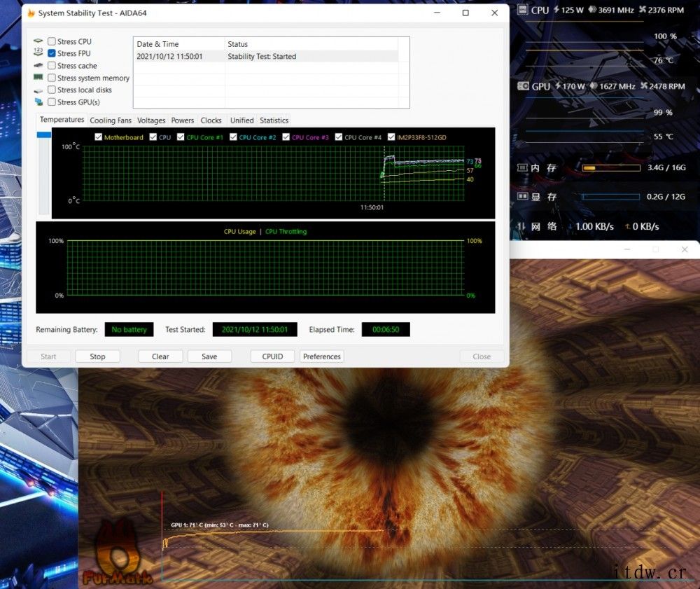Uncheck the Stress FPU checkbox

click(x=52, y=53)
